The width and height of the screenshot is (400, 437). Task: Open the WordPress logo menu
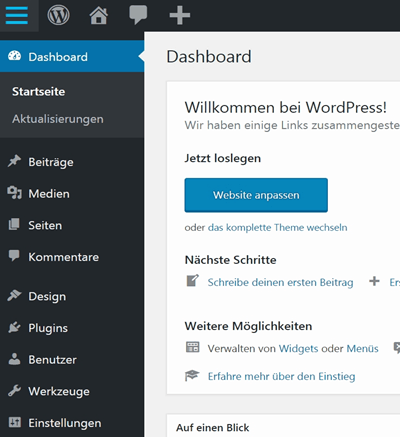(58, 15)
